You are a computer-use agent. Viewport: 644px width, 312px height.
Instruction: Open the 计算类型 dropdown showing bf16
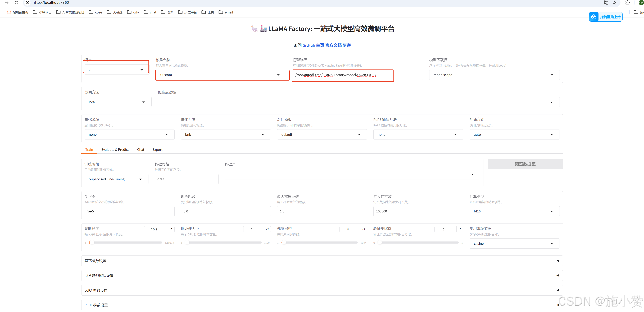514,211
